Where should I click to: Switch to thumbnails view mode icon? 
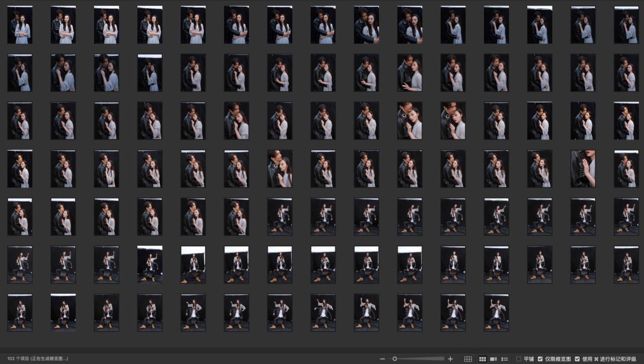point(482,359)
